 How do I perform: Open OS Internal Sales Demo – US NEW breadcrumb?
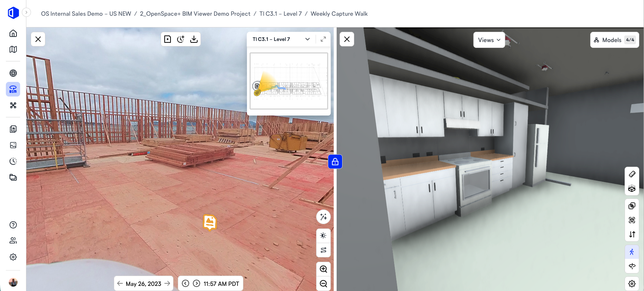86,14
